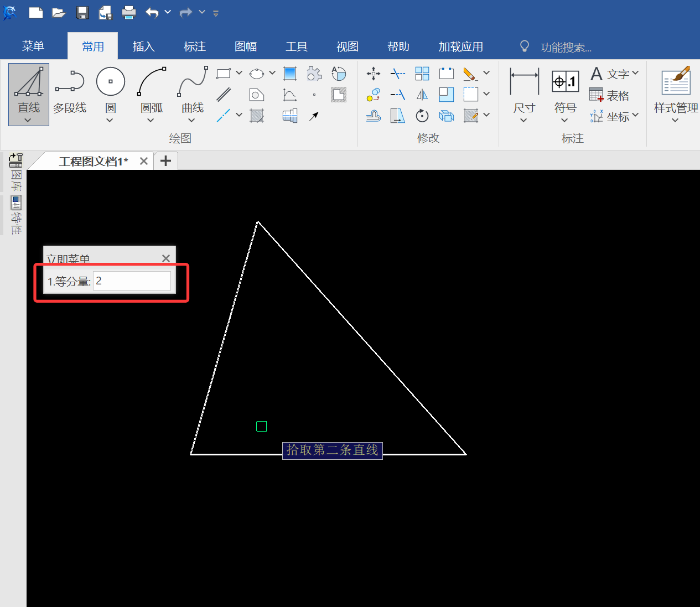Click the hatch fill tool

257,116
